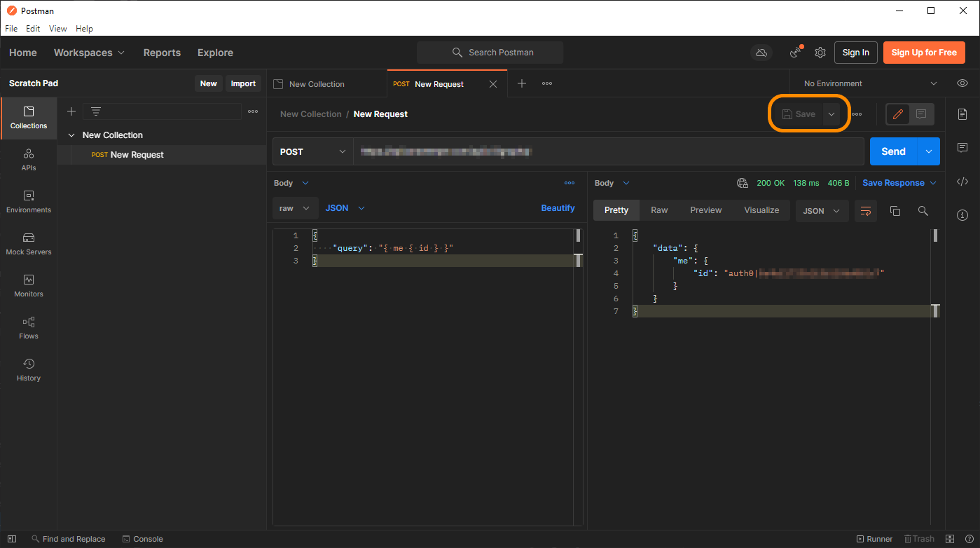
Task: Toggle sidebar icon in status bar
Action: point(12,539)
